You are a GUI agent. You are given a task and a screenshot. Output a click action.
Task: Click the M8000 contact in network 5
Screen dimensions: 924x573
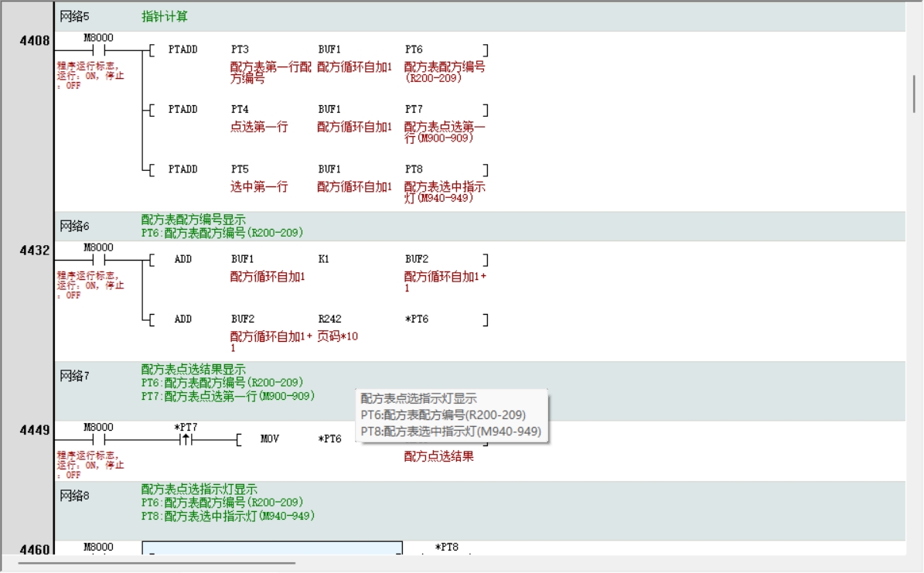click(x=98, y=51)
